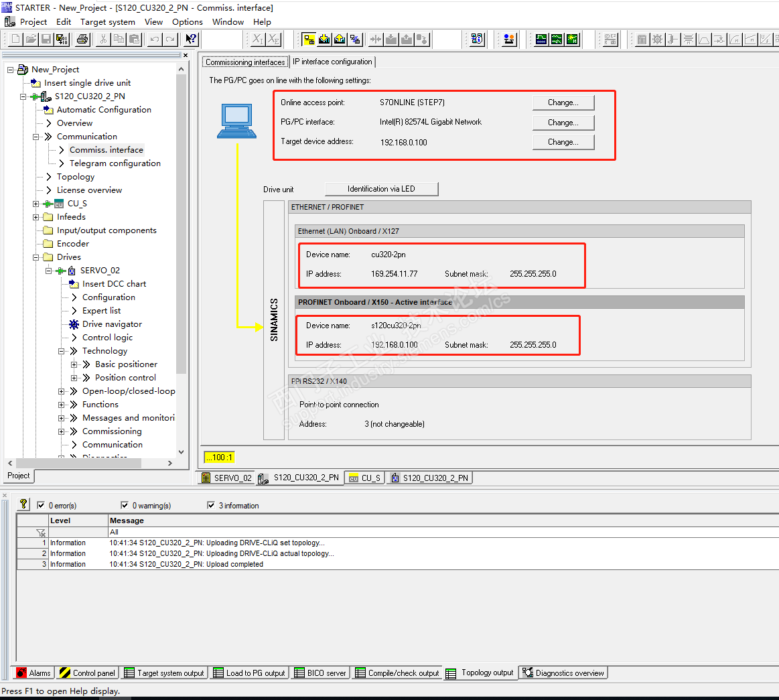Click the Save and compile all icon
Viewport: 779px width, 700px height.
62,39
